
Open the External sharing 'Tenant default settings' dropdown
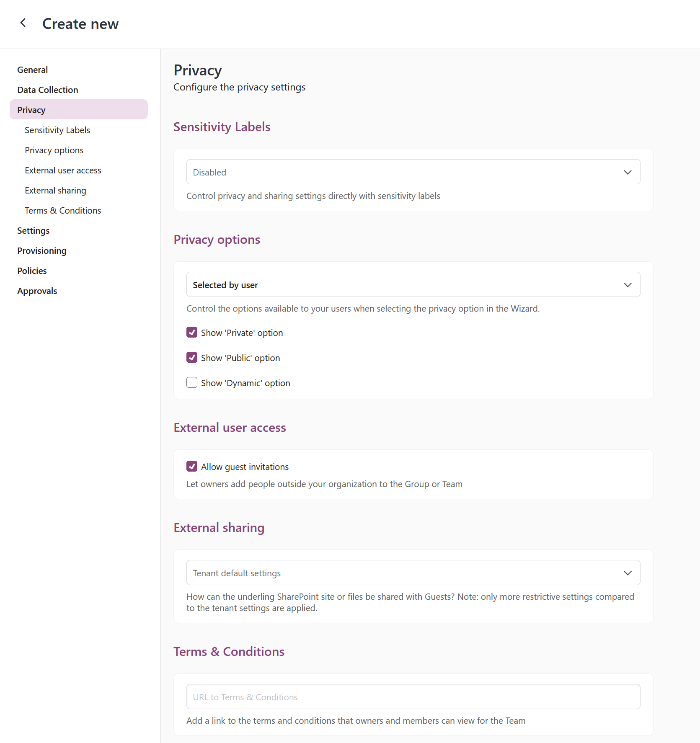[x=413, y=573]
